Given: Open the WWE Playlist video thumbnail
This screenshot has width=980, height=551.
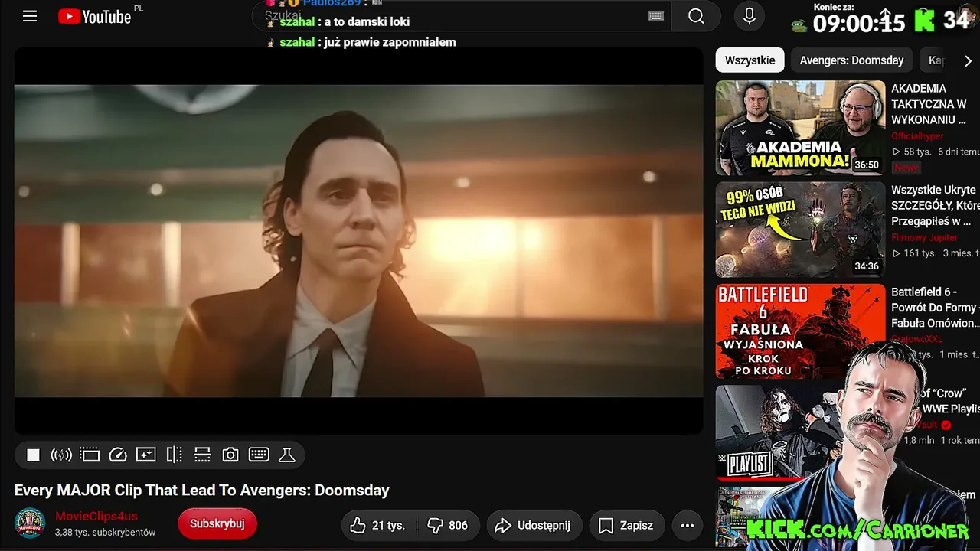Looking at the screenshot, I should pyautogui.click(x=781, y=432).
